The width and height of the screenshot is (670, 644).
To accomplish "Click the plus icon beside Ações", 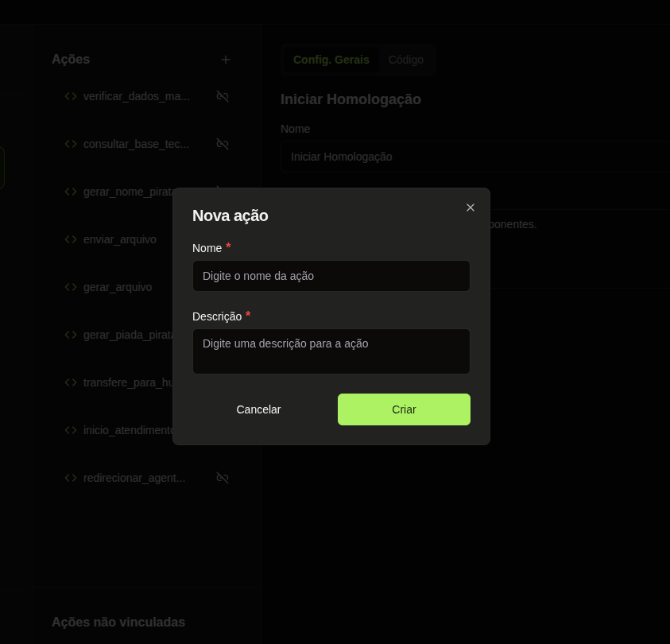I will [x=226, y=60].
